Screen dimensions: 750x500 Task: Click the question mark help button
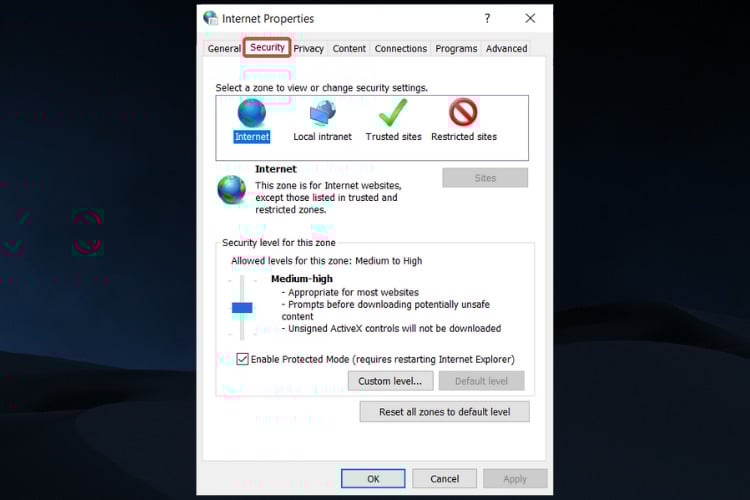487,18
